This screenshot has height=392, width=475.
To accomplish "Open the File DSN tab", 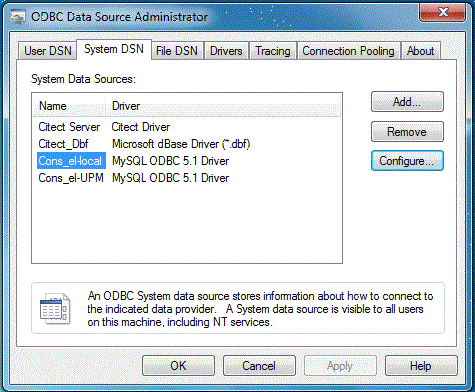I will [x=177, y=51].
